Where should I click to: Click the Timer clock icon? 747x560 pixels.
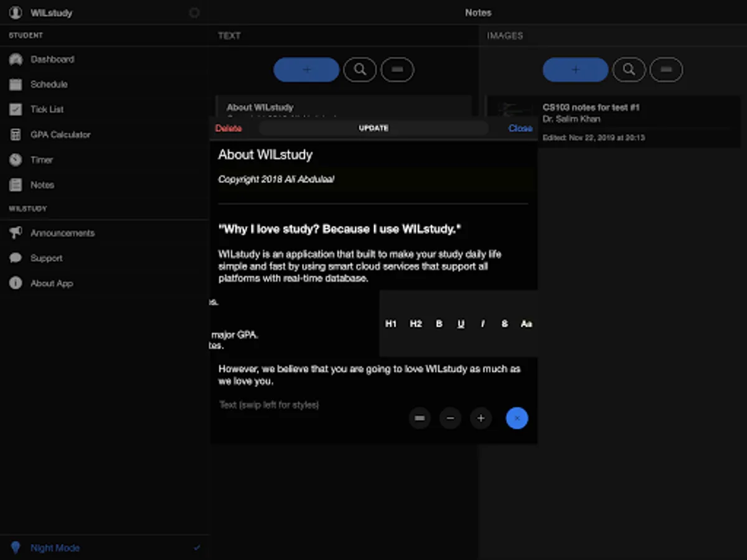pyautogui.click(x=16, y=160)
